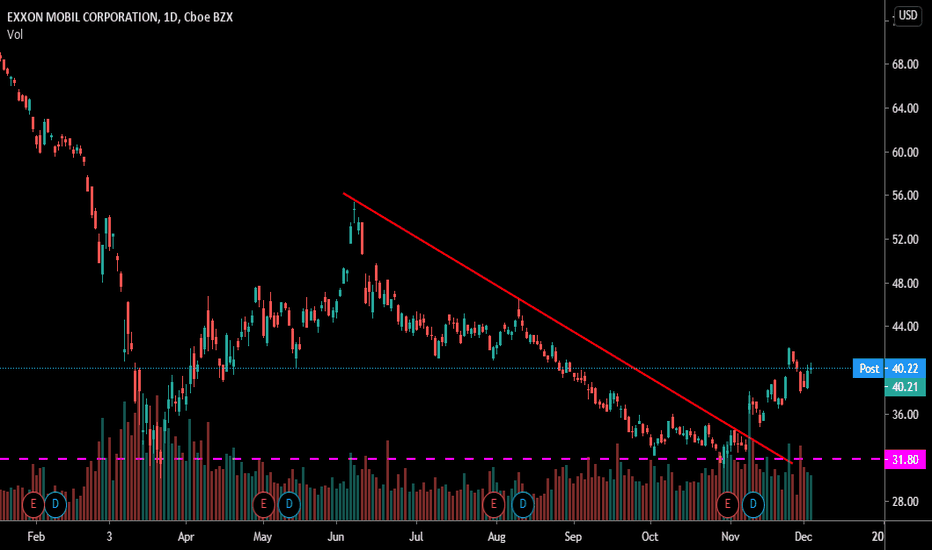Open the May dividend marker D
This screenshot has height=550, width=932.
[289, 505]
